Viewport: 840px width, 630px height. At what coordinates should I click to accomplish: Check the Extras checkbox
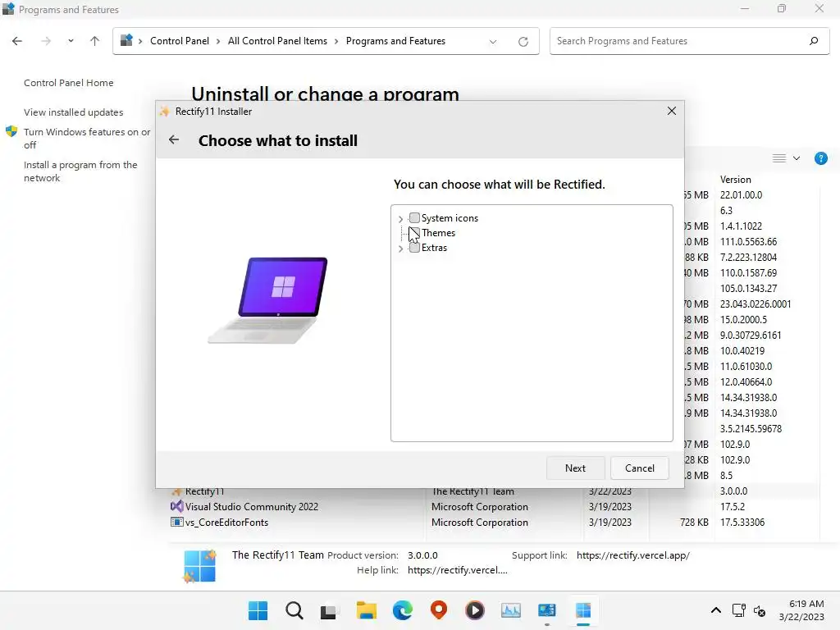(414, 248)
